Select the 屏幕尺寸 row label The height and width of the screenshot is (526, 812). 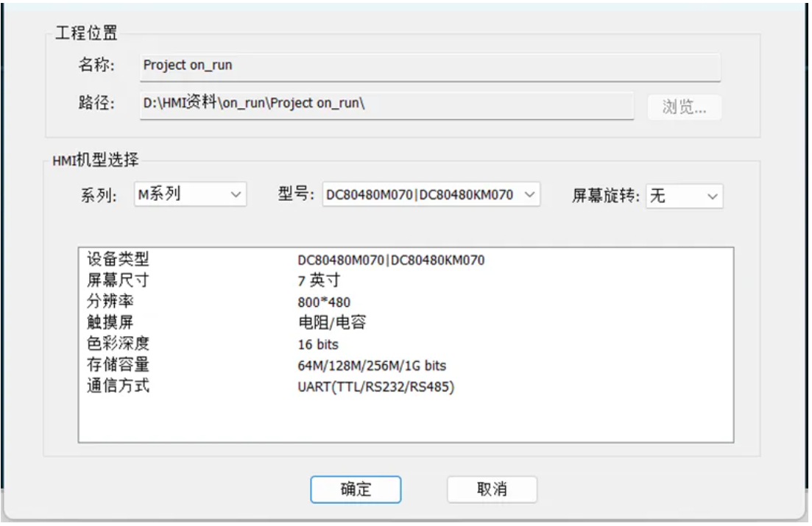118,280
